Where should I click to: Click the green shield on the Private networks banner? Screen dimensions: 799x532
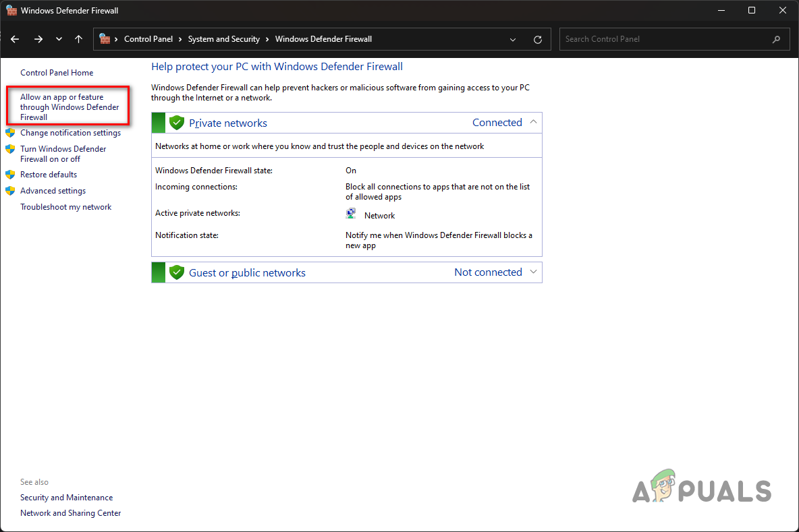point(176,122)
